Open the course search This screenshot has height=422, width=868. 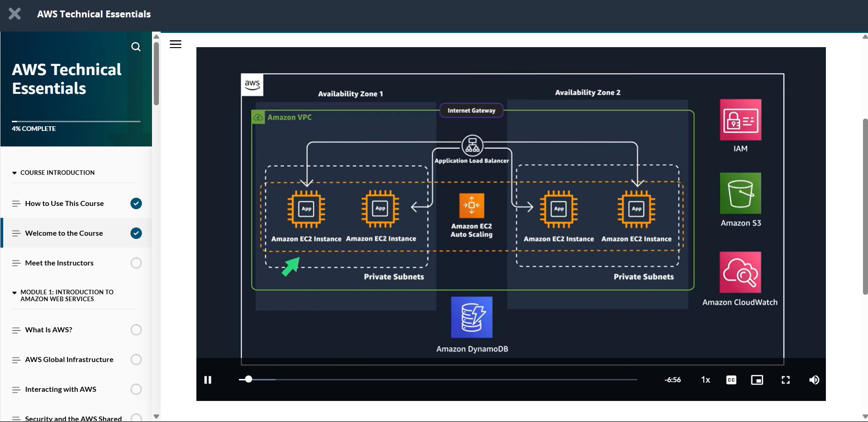coord(136,47)
